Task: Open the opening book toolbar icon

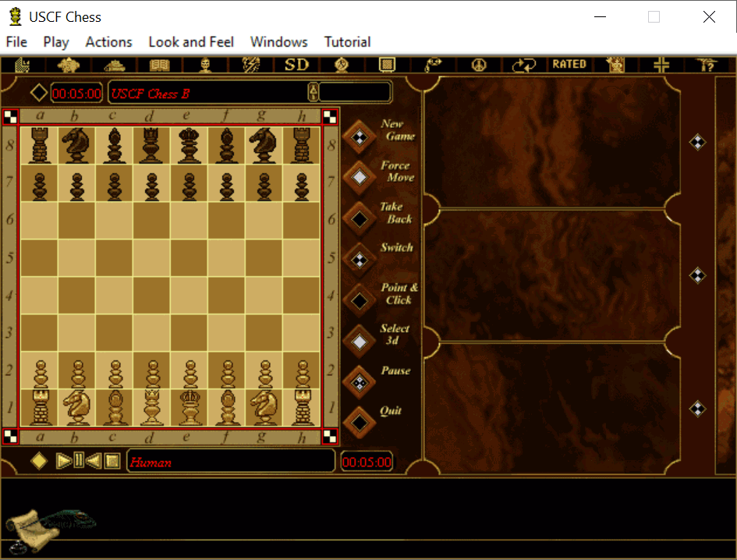Action: click(159, 65)
